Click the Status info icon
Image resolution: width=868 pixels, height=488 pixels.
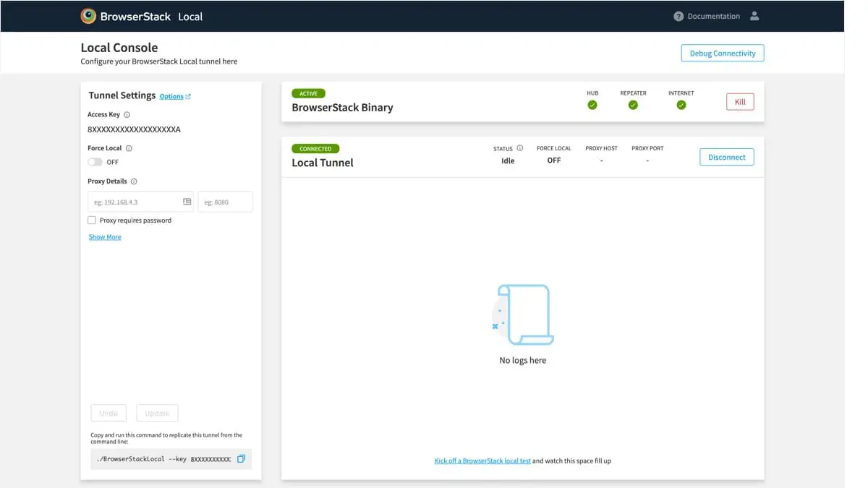(519, 148)
